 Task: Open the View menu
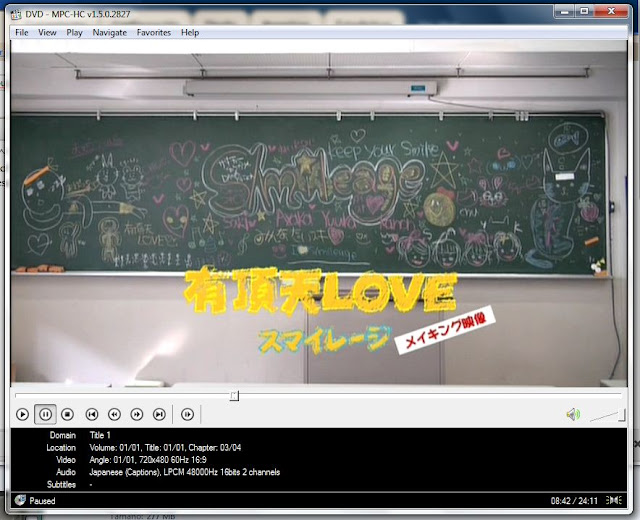(47, 33)
